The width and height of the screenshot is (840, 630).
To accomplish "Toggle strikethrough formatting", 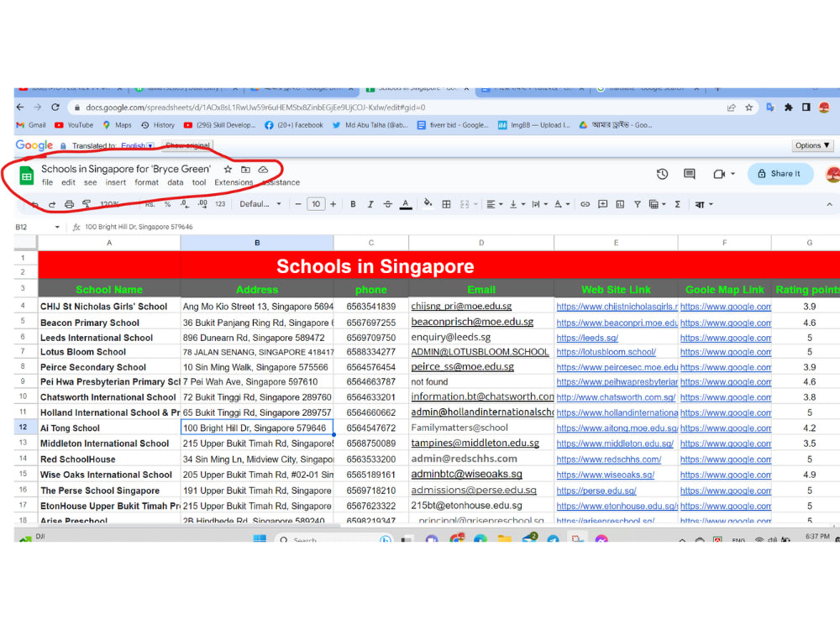I will click(388, 204).
